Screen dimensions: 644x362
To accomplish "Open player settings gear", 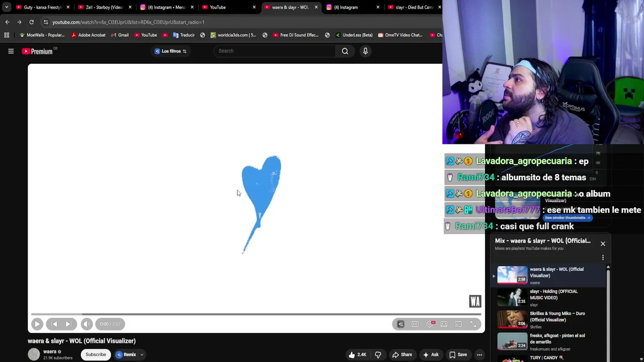I will (430, 324).
